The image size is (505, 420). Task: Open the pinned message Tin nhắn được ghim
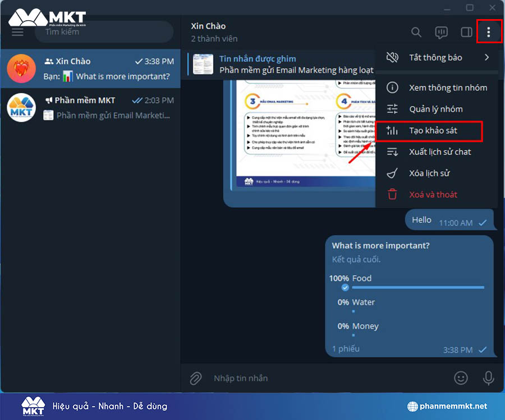pyautogui.click(x=281, y=64)
